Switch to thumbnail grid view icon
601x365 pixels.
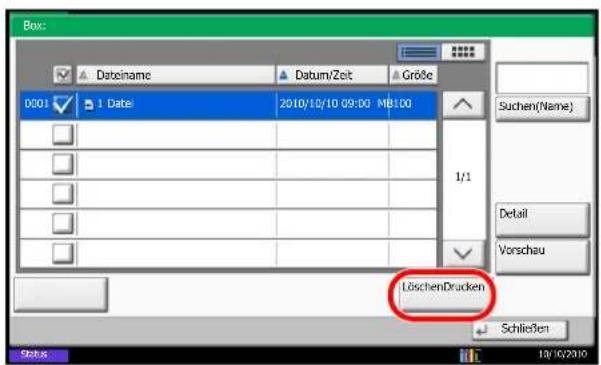point(463,52)
